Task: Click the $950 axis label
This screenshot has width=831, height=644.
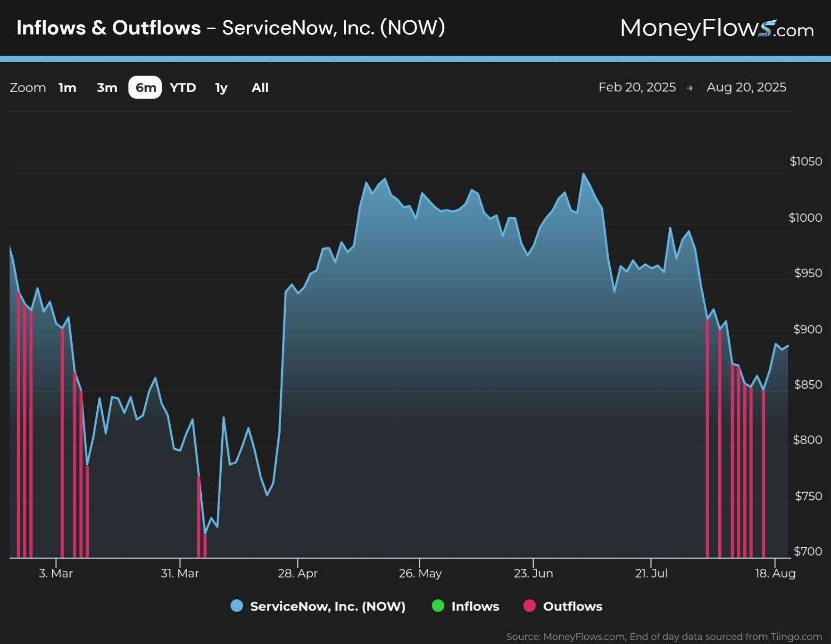Action: (808, 273)
